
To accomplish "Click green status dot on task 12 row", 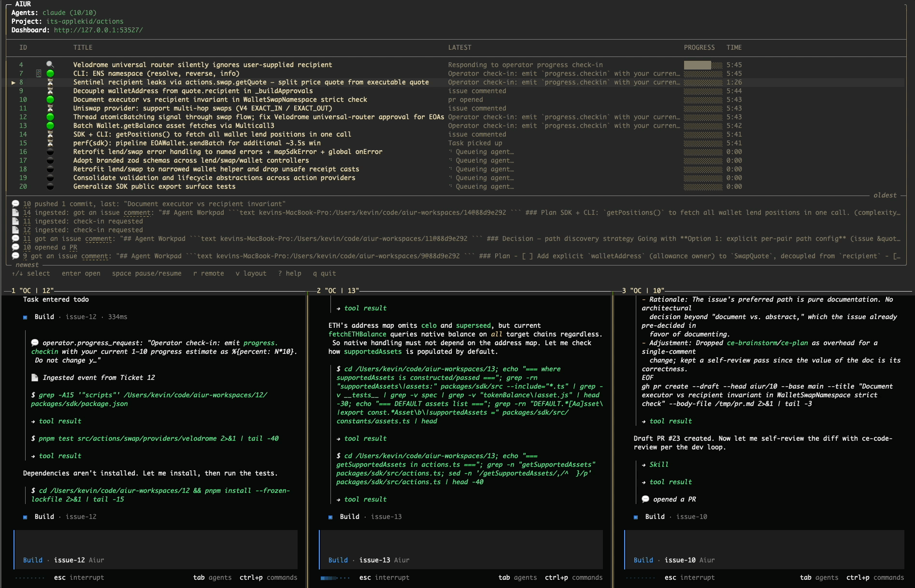I will (50, 117).
